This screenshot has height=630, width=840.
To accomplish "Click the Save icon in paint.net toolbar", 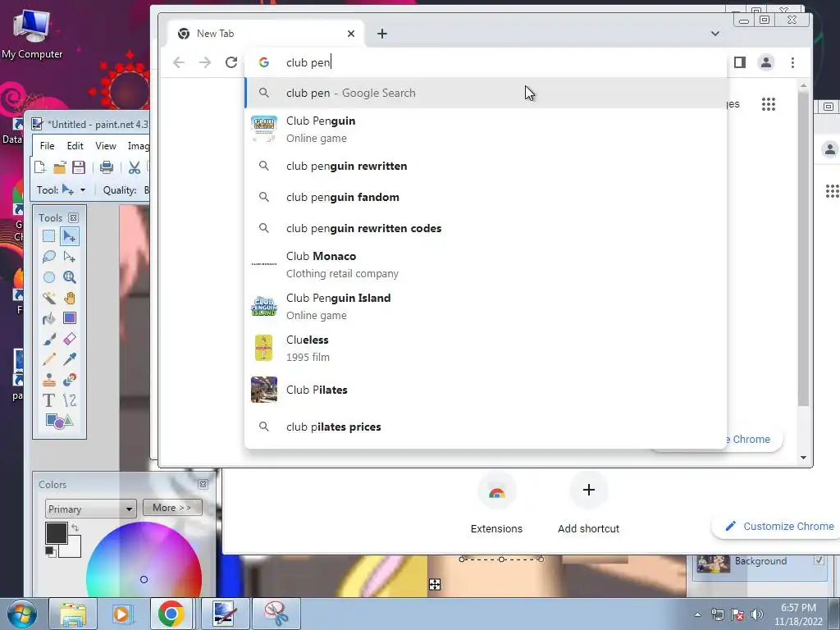I will [79, 167].
